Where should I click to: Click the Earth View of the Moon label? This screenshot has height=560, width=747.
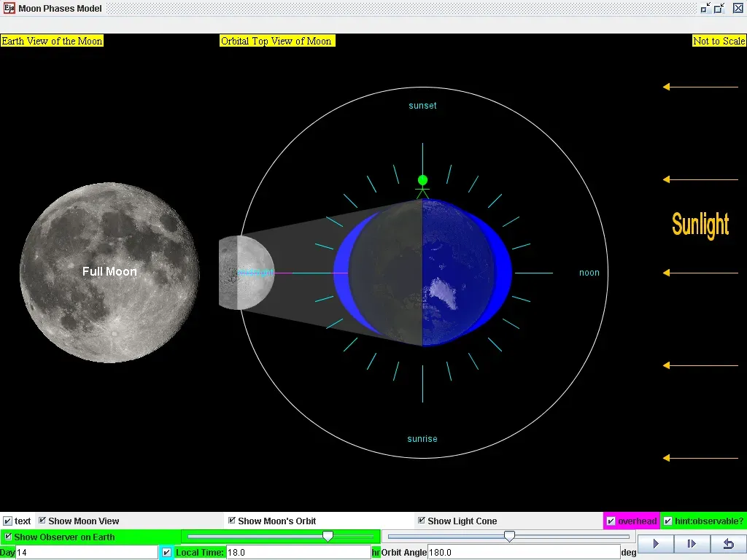(x=52, y=41)
